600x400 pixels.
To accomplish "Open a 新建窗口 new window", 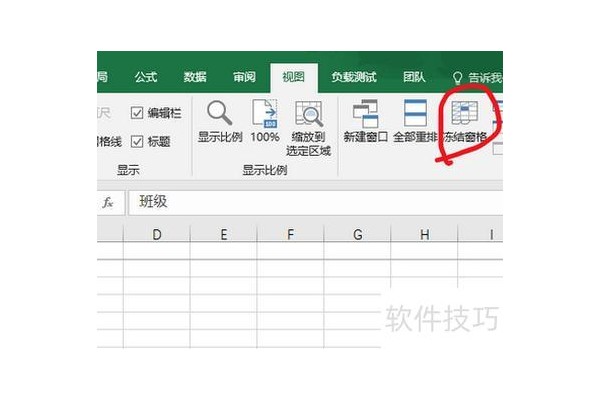I will (x=365, y=113).
